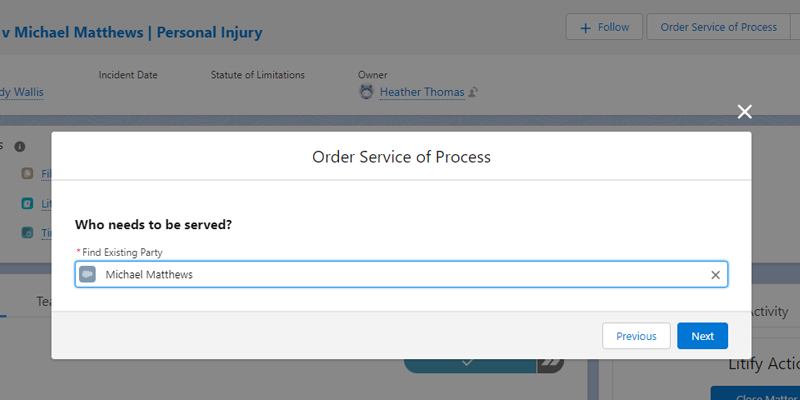Click the party record icon beside Michael Matthews
Viewport: 800px width, 400px height.
point(88,275)
